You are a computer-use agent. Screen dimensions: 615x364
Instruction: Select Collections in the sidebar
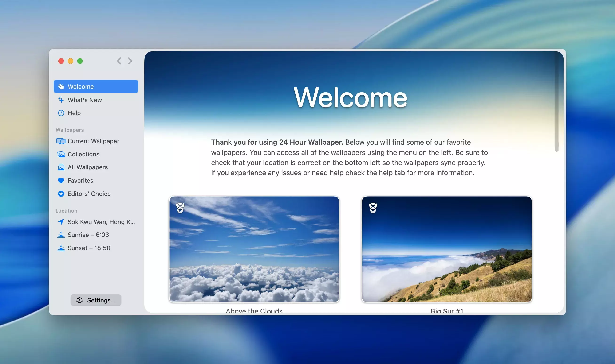pyautogui.click(x=83, y=154)
